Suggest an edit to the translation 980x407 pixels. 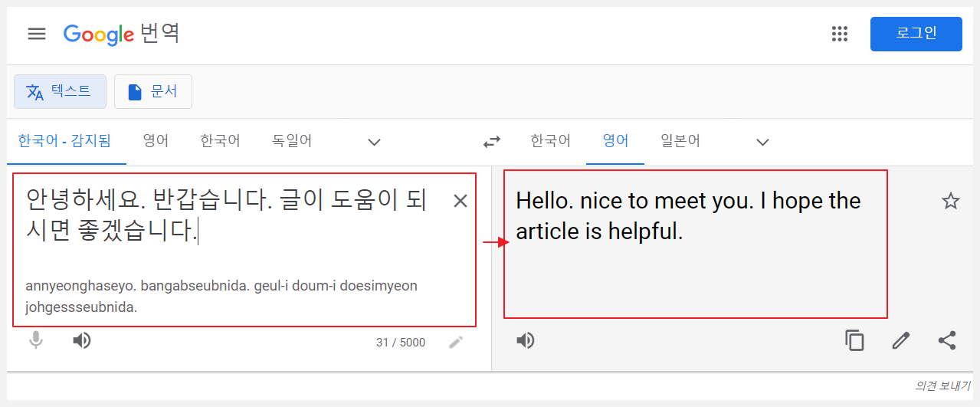(901, 340)
